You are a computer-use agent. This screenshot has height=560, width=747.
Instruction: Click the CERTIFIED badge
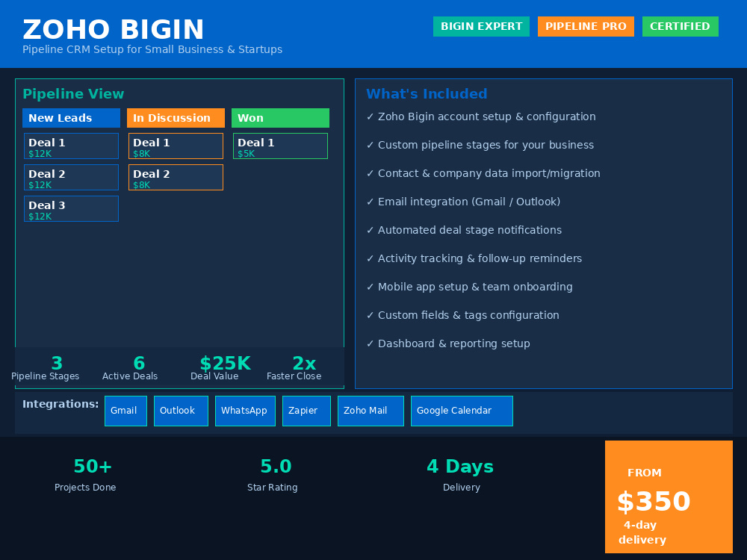click(681, 26)
